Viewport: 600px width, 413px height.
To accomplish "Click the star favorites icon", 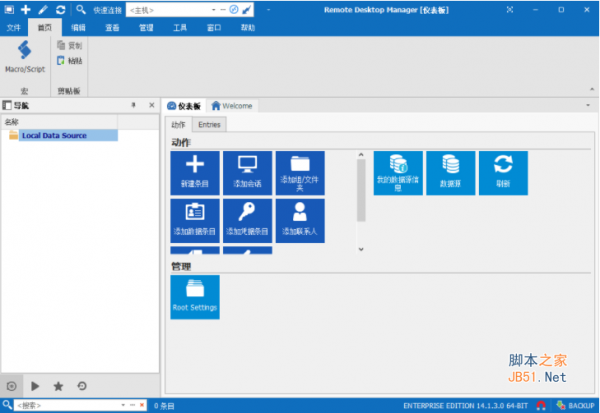I will [58, 386].
